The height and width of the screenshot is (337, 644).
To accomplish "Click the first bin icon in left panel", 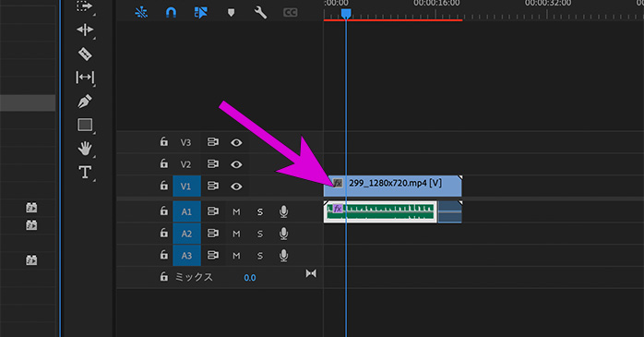I will pos(31,208).
